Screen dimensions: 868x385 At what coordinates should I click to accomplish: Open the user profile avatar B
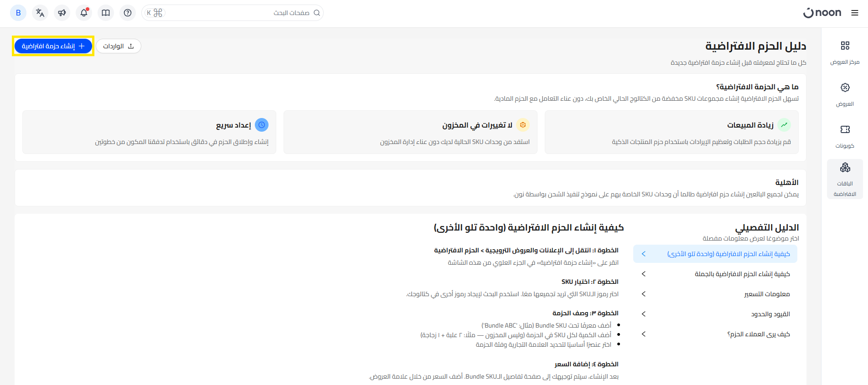click(18, 13)
